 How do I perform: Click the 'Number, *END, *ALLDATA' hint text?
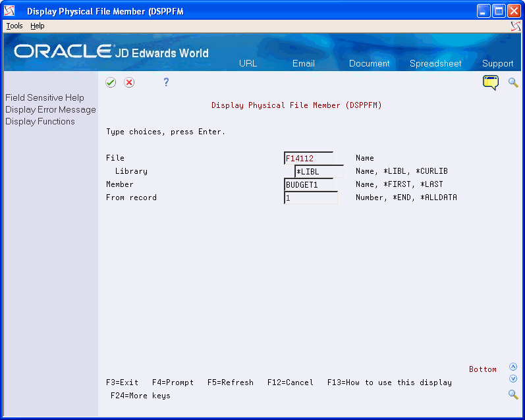coord(406,197)
